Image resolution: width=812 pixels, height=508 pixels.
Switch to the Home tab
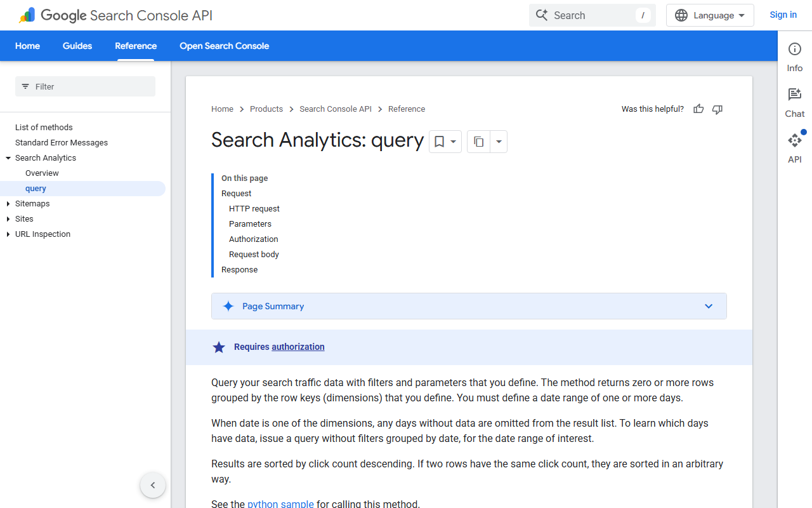(x=27, y=46)
